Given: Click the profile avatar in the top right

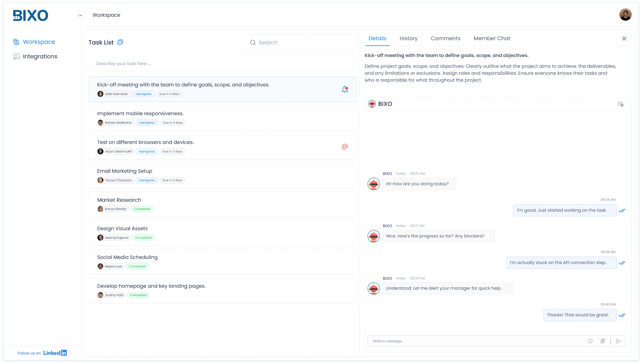Looking at the screenshot, I should (x=625, y=15).
